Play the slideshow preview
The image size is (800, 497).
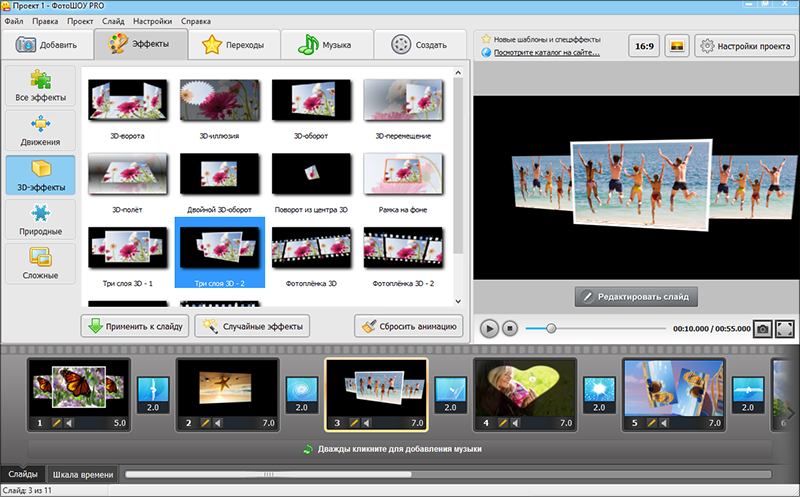[x=489, y=329]
